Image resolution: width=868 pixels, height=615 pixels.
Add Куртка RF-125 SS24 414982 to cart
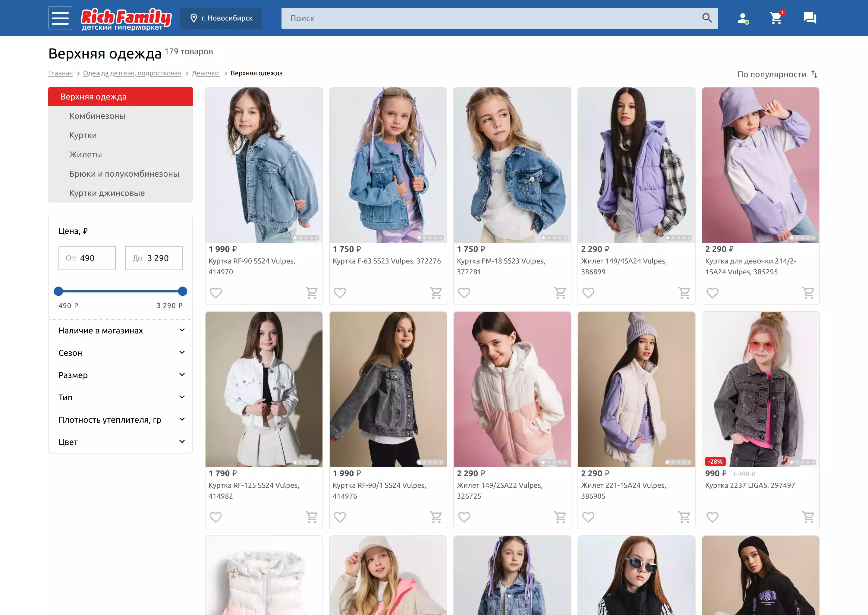(312, 517)
